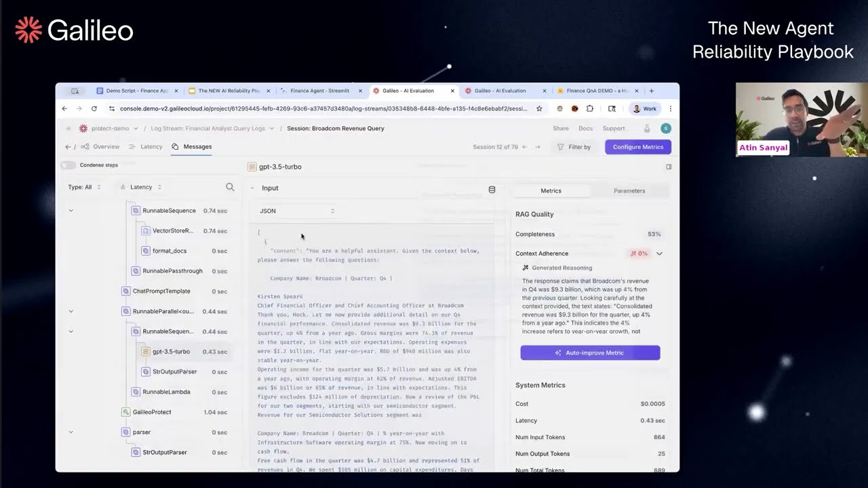The width and height of the screenshot is (868, 488).
Task: Go to next session arrow
Action: [x=538, y=147]
